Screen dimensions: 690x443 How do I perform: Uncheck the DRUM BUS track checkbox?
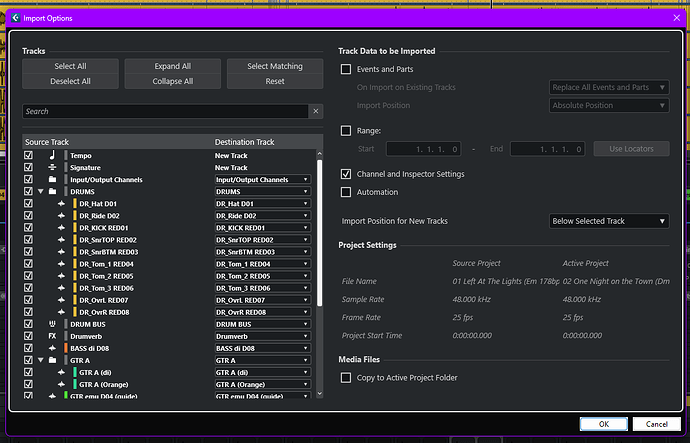(x=29, y=324)
